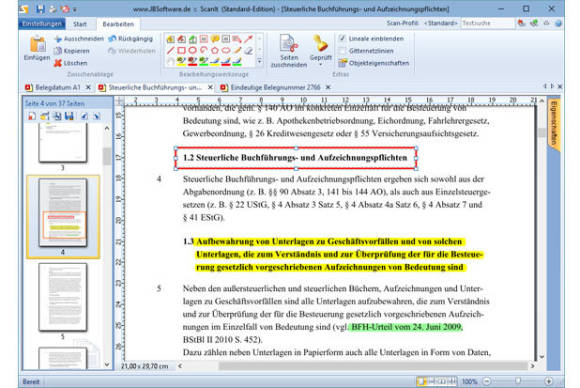
Task: Click the red-bordered heading 1.2 box
Action: pos(296,158)
